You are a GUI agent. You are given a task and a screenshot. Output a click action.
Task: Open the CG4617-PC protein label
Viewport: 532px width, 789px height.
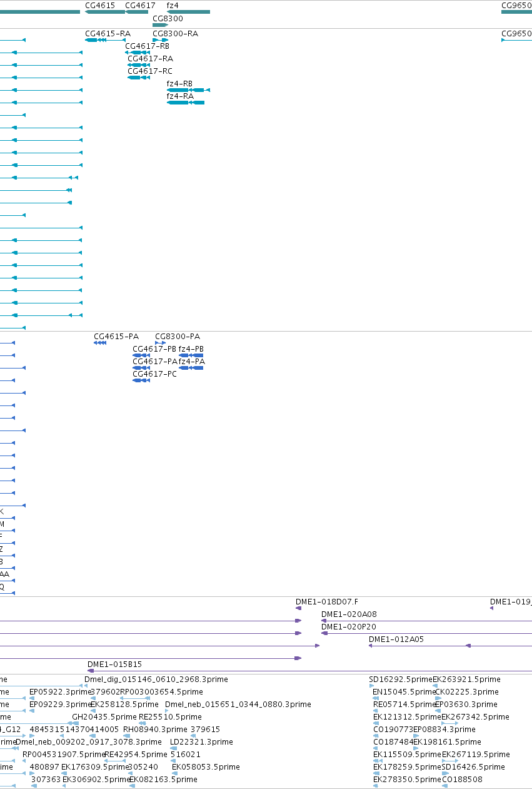click(x=154, y=374)
